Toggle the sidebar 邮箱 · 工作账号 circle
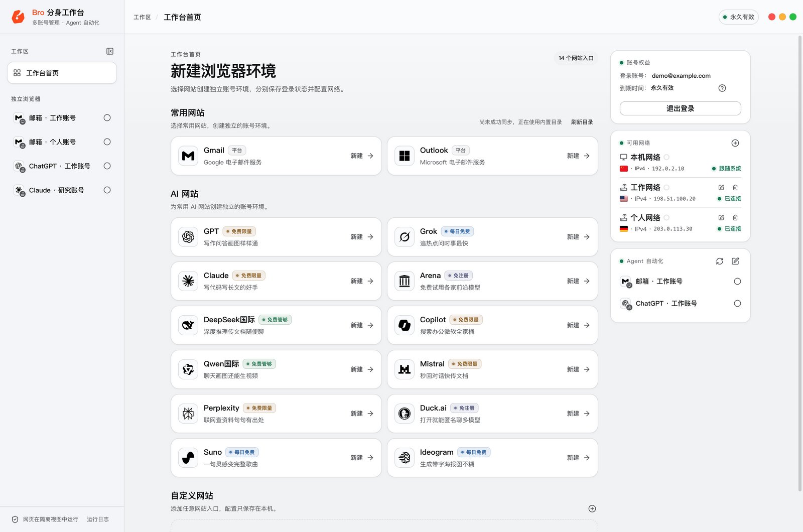This screenshot has height=532, width=803. tap(107, 118)
